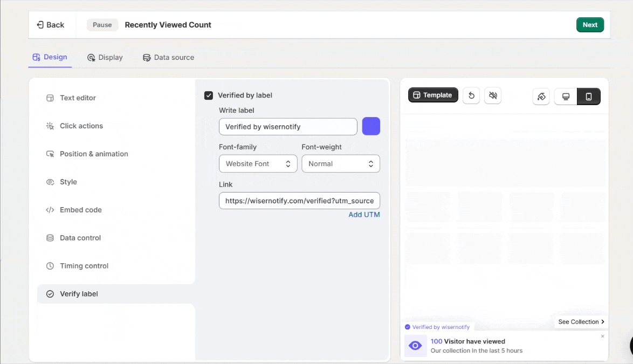Click the Style eye icon in sidebar

coord(50,182)
